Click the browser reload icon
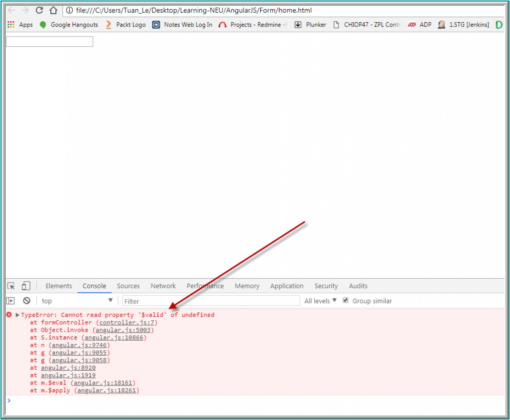 coord(39,10)
